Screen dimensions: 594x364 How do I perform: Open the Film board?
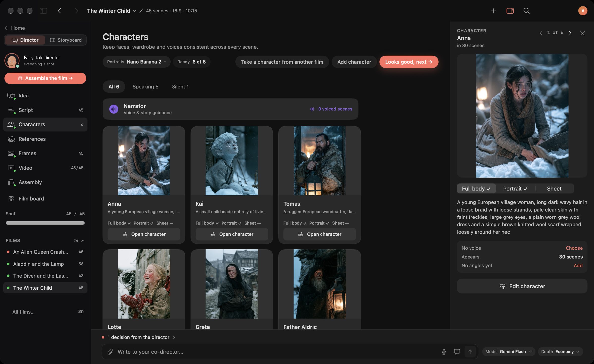pyautogui.click(x=45, y=198)
